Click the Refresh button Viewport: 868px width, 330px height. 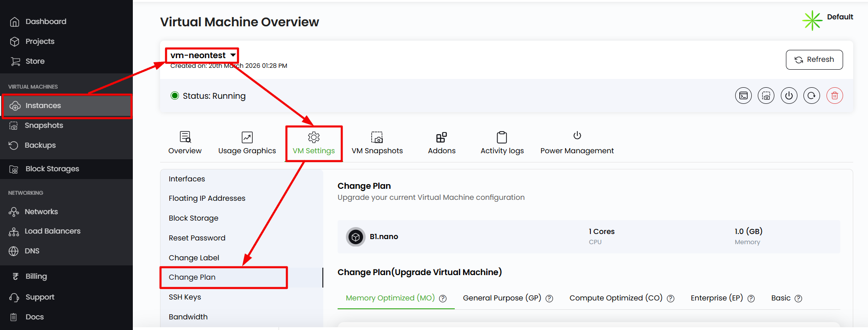click(814, 60)
